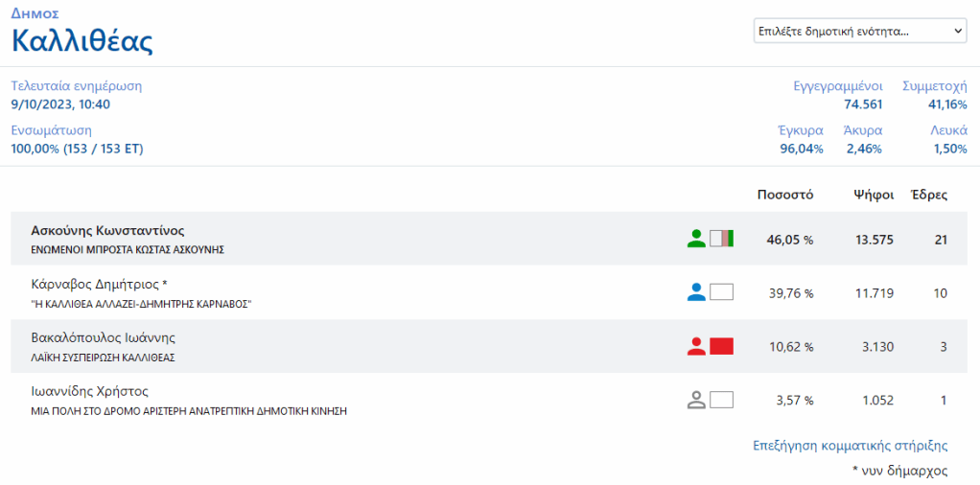The image size is (980, 485).
Task: Select candidate Ιωαννίδης Χρήστος
Action: (90, 391)
